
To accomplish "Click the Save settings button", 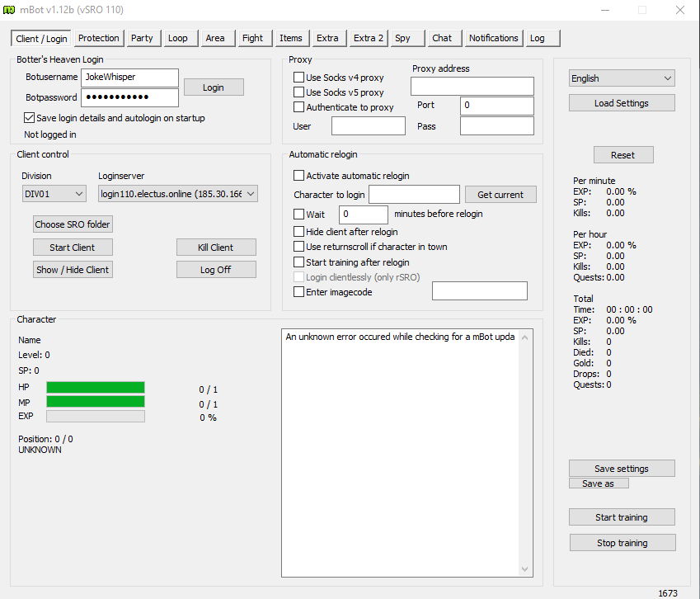I will click(x=622, y=469).
